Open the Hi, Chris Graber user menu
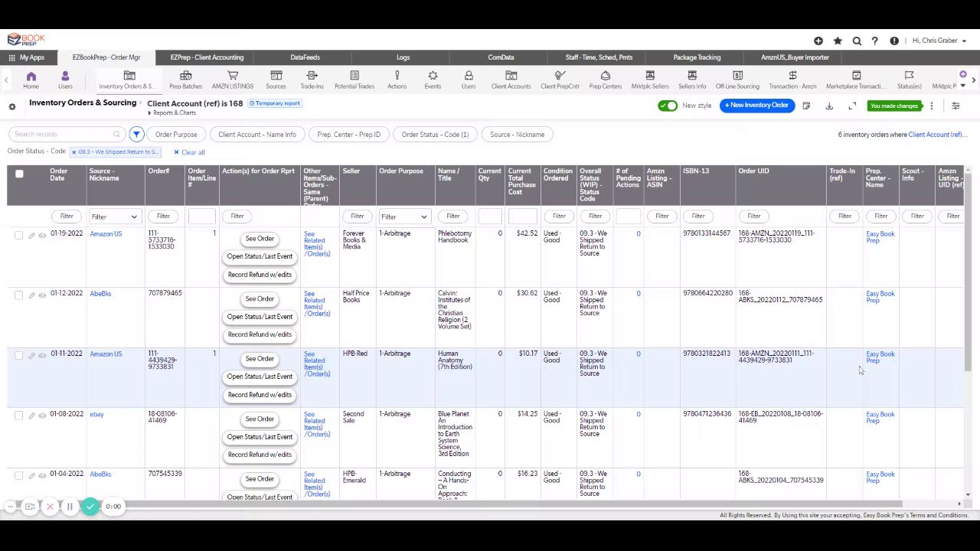The image size is (980, 551). point(939,41)
